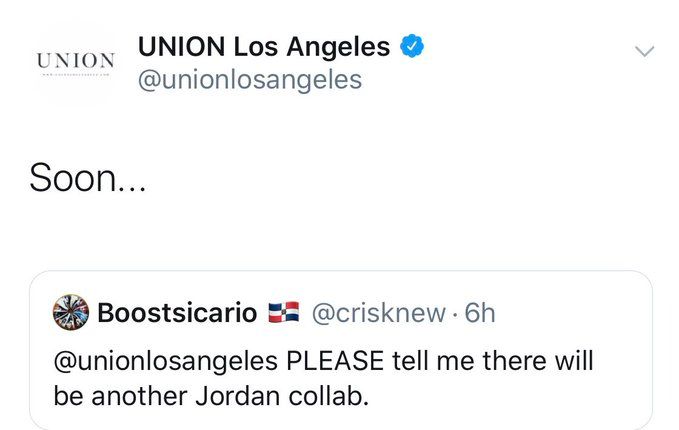This screenshot has width=679, height=430.
Task: Click the word PLEASE in quoted tweet
Action: pos(335,361)
